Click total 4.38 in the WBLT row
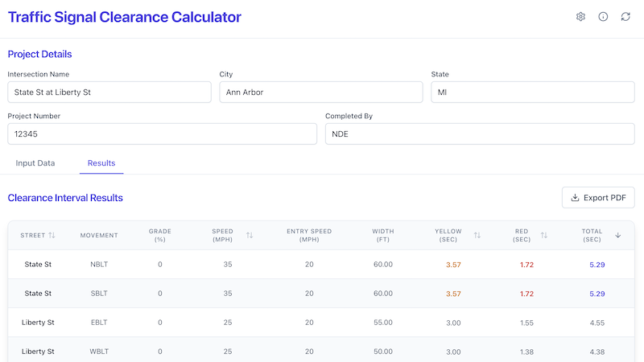Screen dimensions: 644x362 pyautogui.click(x=597, y=352)
